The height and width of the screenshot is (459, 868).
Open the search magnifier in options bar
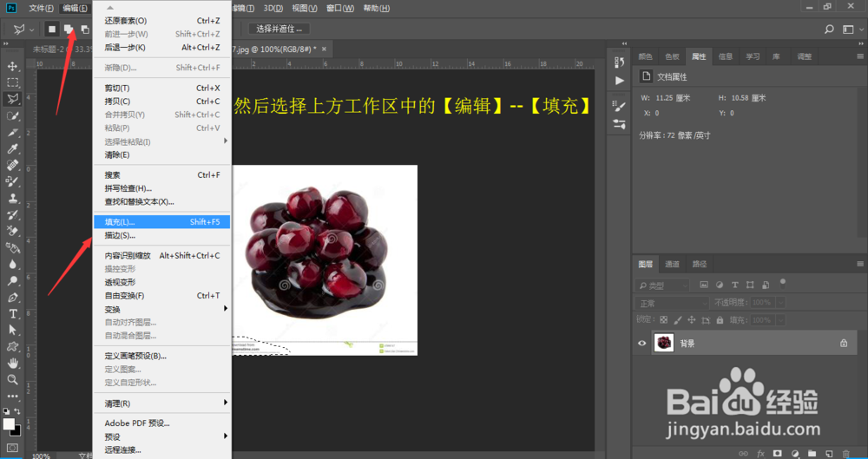(x=829, y=30)
